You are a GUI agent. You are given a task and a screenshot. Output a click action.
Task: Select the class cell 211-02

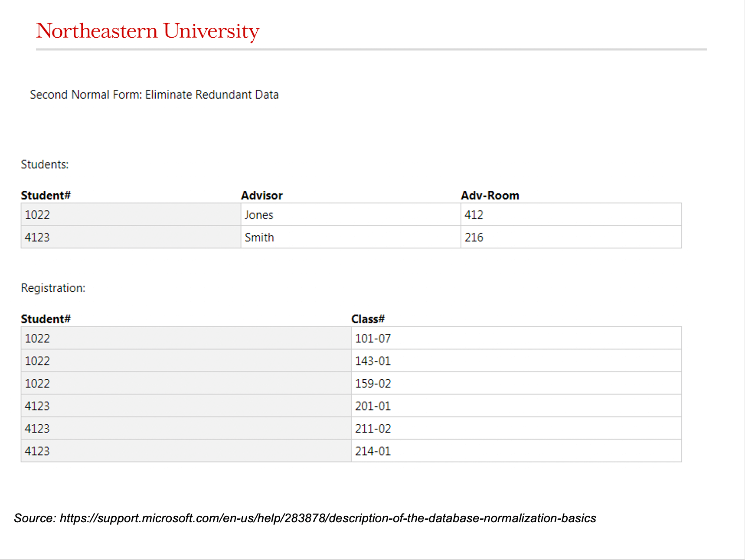(516, 428)
